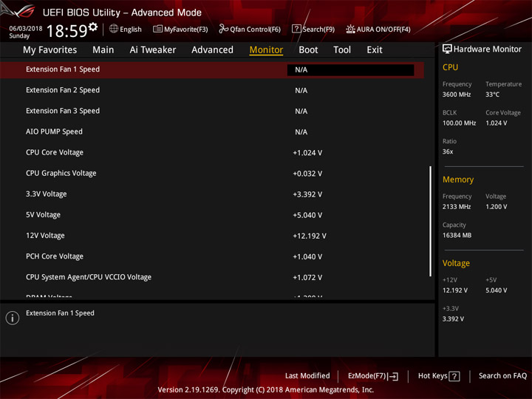532x399 pixels.
Task: Open the Ai Tweaker tab
Action: (153, 50)
